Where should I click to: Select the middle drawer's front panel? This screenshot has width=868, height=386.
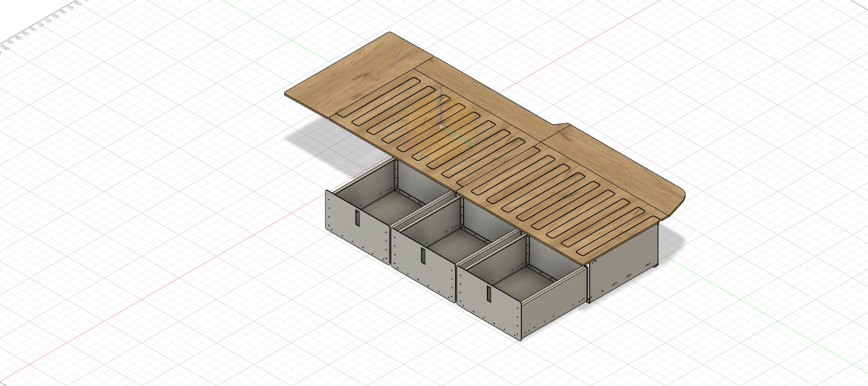pos(423,265)
